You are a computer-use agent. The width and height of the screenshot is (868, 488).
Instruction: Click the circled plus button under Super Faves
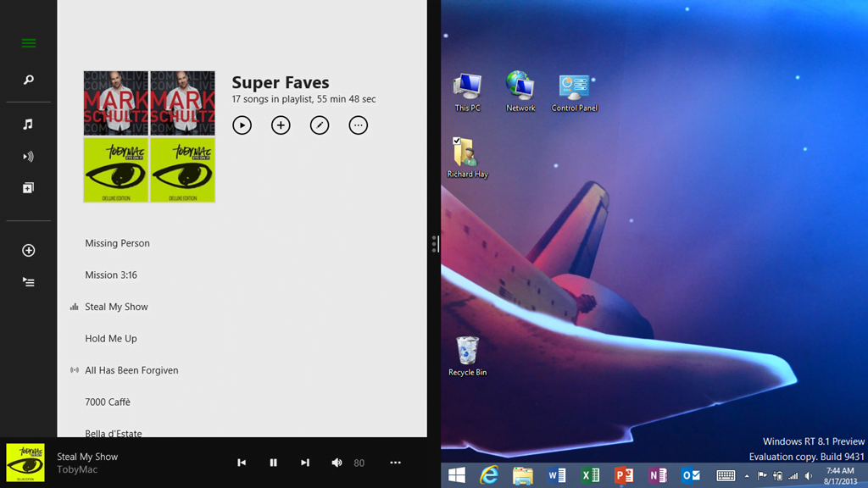281,125
